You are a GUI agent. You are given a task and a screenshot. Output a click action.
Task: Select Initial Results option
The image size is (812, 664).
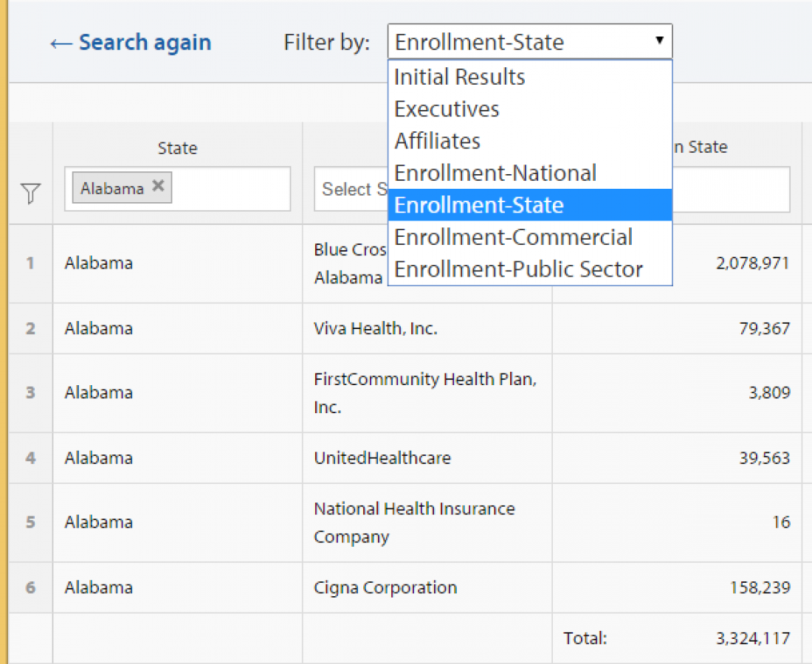[530, 77]
